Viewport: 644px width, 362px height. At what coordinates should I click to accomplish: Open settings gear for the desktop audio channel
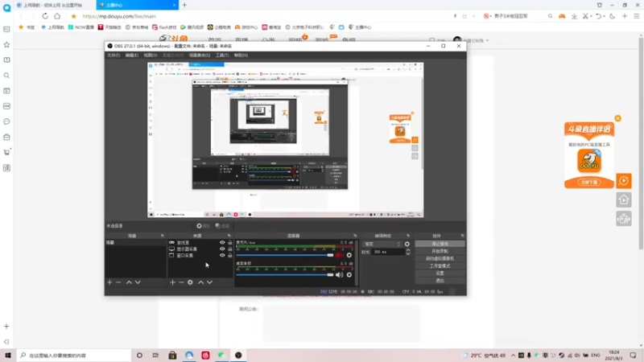(349, 275)
